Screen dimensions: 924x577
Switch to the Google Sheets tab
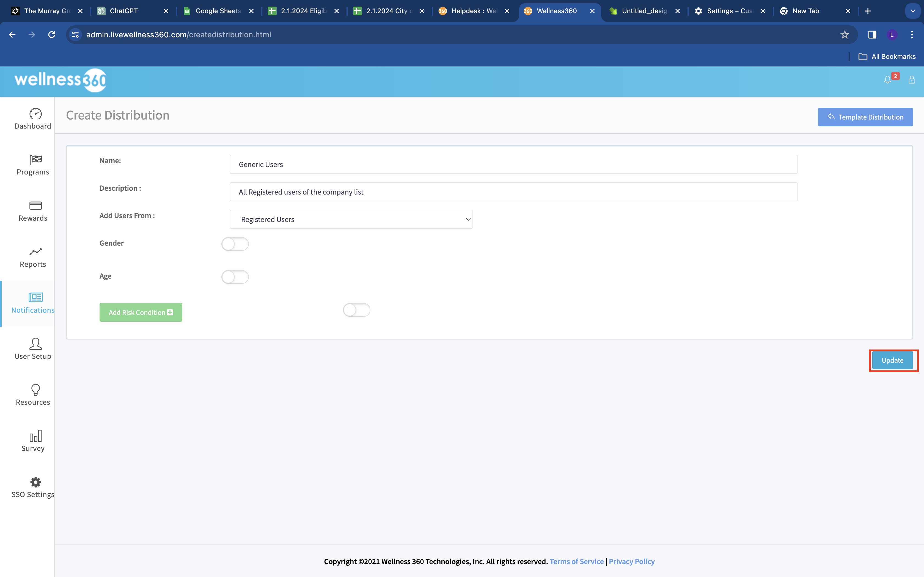218,11
